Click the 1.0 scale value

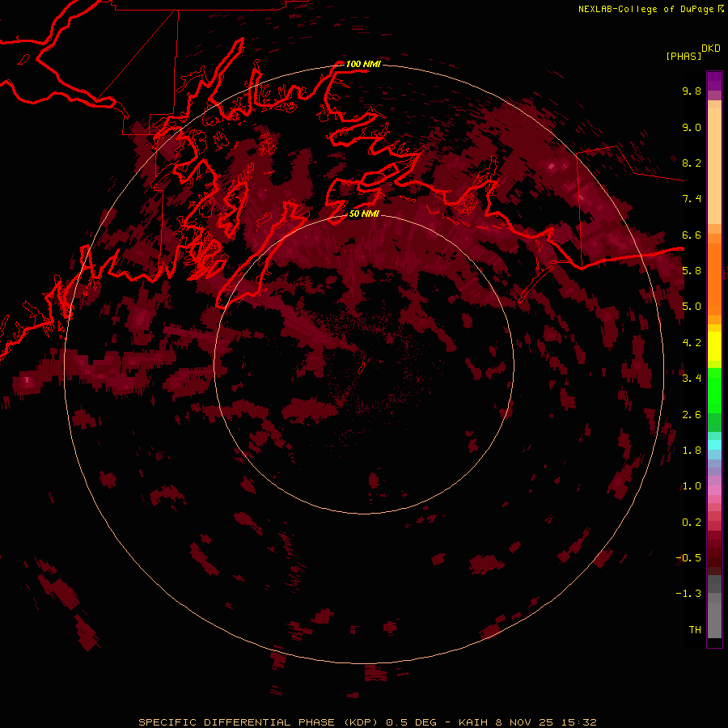pyautogui.click(x=692, y=486)
